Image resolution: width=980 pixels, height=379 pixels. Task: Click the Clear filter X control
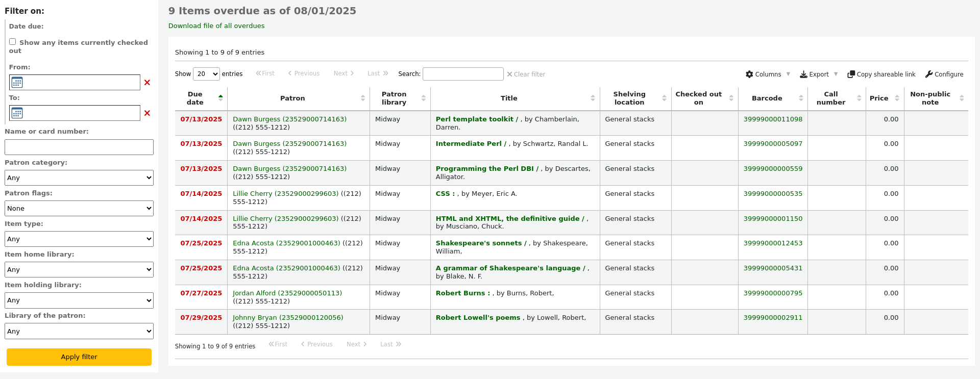pos(526,74)
